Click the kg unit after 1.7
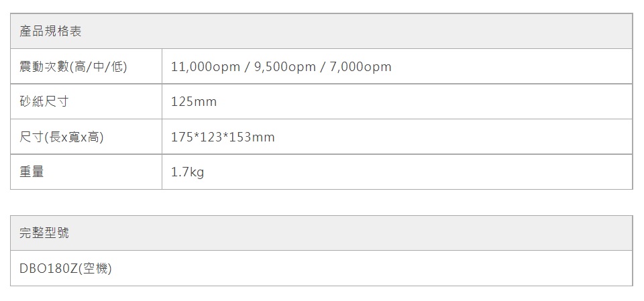This screenshot has height=301, width=644. pos(197,173)
